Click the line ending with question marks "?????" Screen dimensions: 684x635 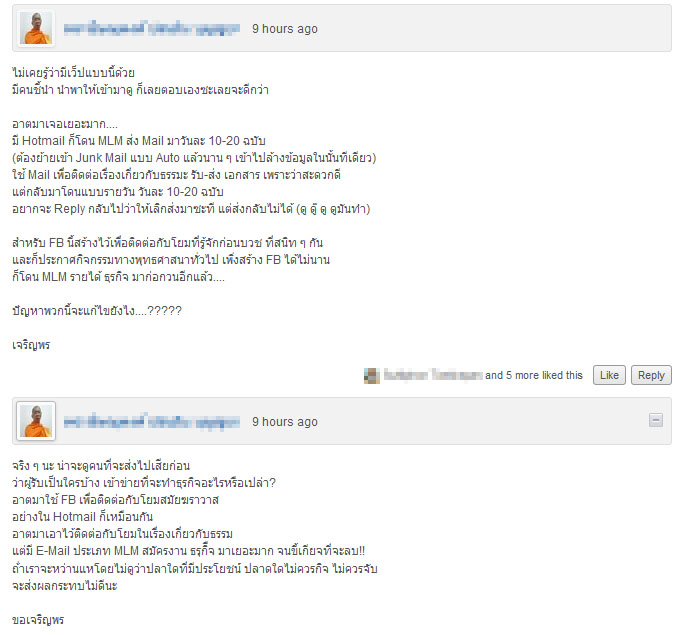[x=97, y=311]
